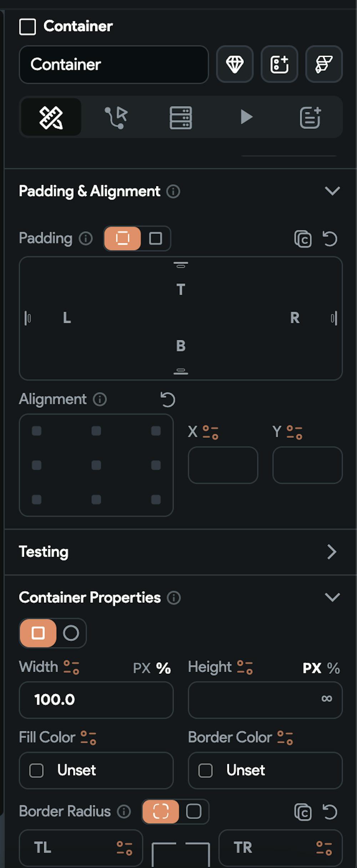This screenshot has height=868, width=357.
Task: Click the Width value input field
Action: 96,699
